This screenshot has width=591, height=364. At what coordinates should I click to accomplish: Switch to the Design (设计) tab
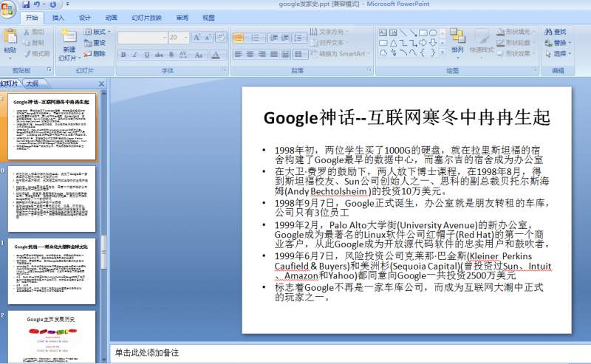click(84, 18)
